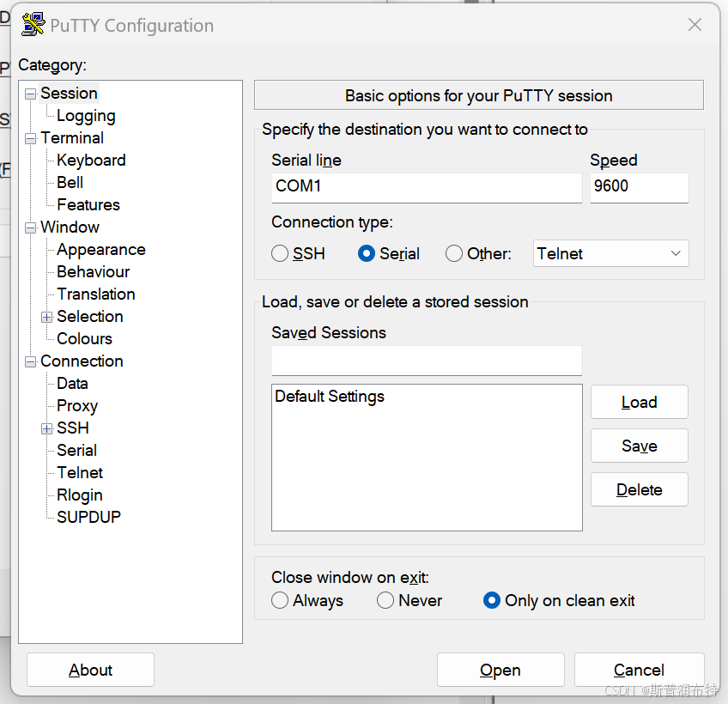The width and height of the screenshot is (728, 704).
Task: Open the SUPDUP settings category
Action: click(88, 517)
